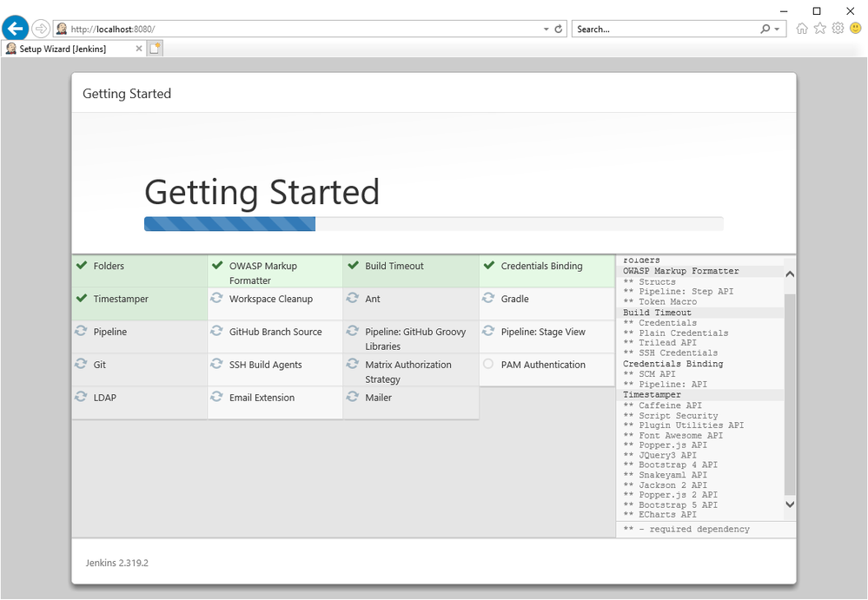Click the PAM Authentication plugin label
868x600 pixels.
(x=543, y=365)
